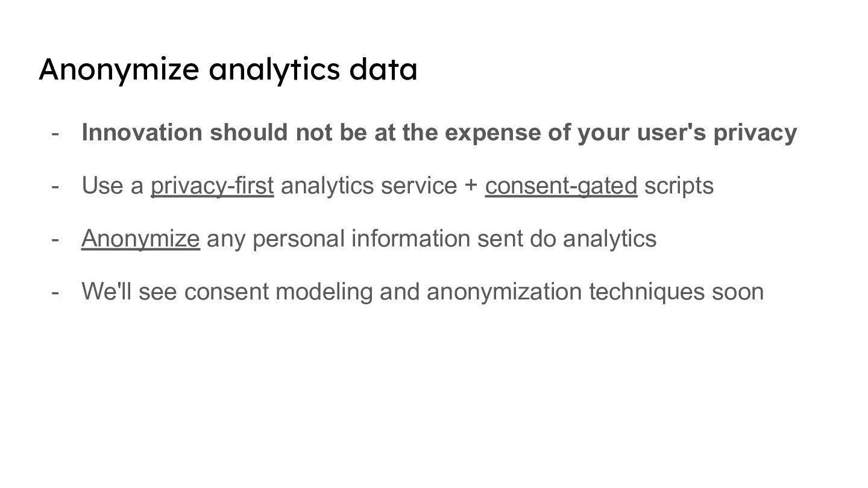This screenshot has width=868, height=488.
Task: Click the dash bullet before "Use a"
Action: click(x=55, y=186)
